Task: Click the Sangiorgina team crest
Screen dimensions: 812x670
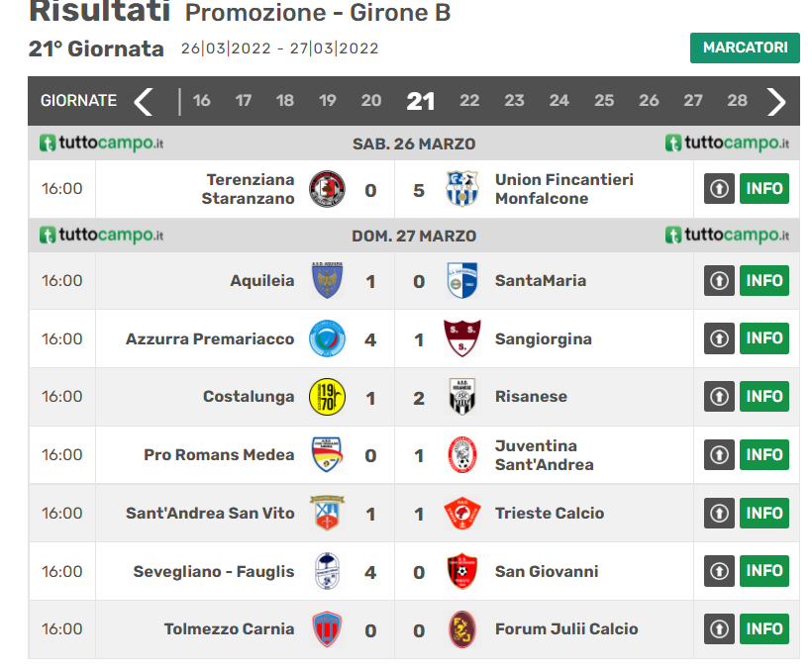Action: tap(461, 338)
